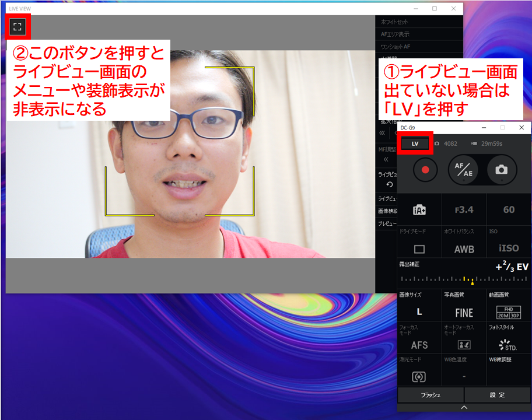Screen dimensions: 532x420
Task: Click the double-left arrow under MF調整
Action: click(x=386, y=159)
